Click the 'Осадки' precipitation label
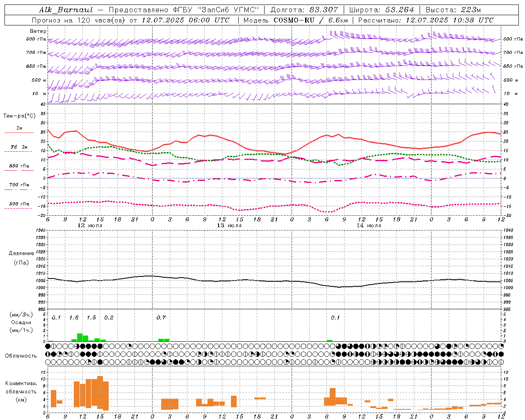 point(21,323)
